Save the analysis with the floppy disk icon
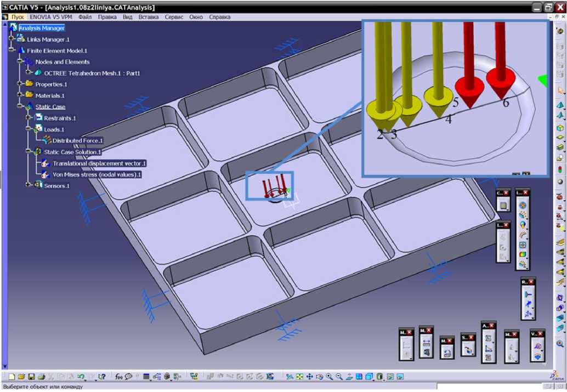The height and width of the screenshot is (392, 567). 31,377
